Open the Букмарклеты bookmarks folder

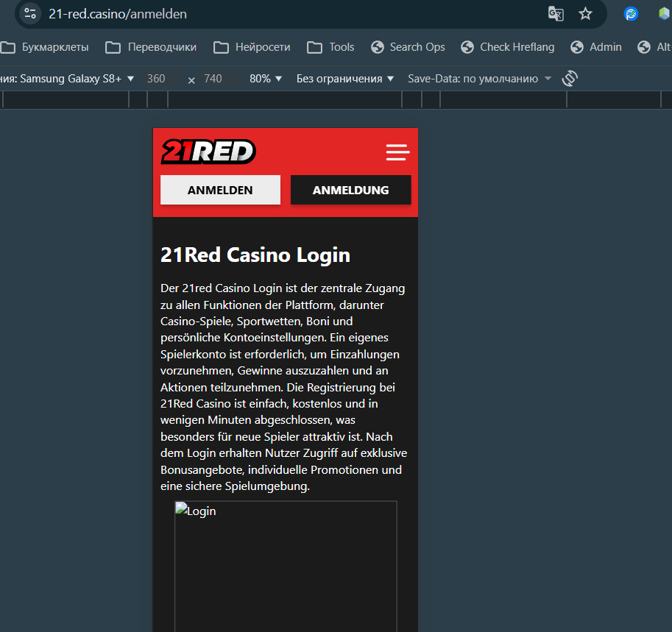coord(45,47)
